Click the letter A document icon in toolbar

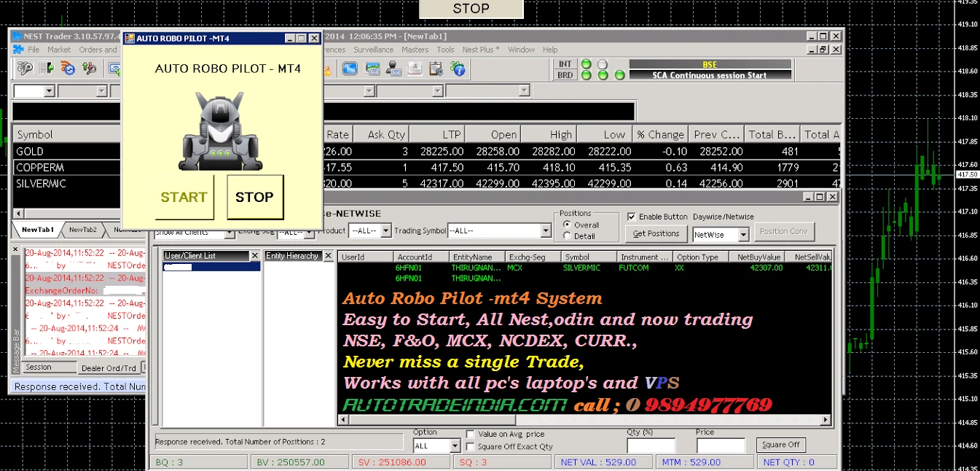click(415, 69)
